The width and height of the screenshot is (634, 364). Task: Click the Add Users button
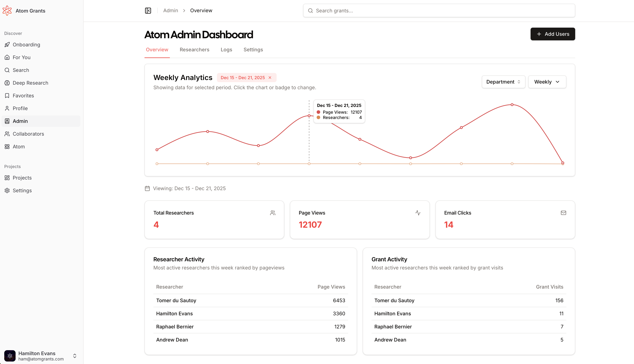pos(553,34)
